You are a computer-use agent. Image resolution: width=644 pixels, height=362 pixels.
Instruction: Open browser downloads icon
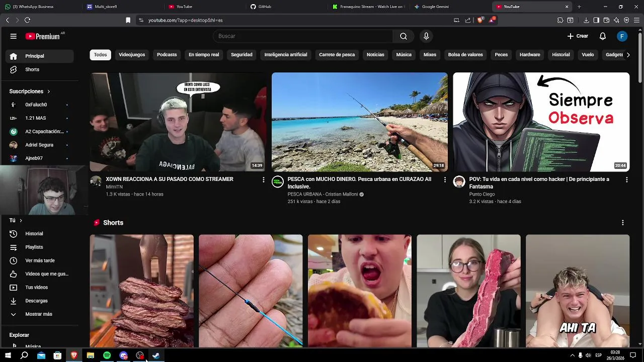pos(586,20)
